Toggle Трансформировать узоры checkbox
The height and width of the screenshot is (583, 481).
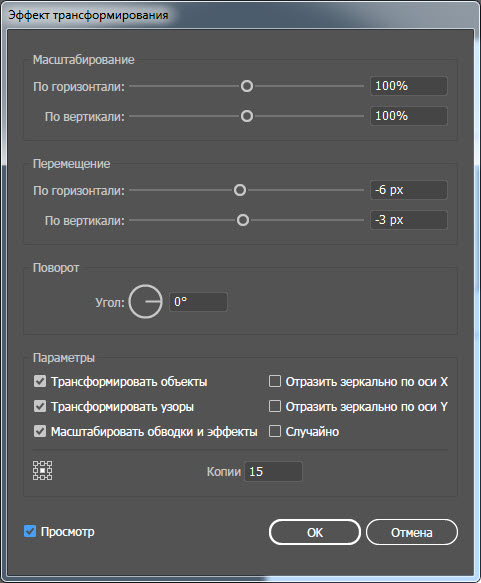[40, 406]
